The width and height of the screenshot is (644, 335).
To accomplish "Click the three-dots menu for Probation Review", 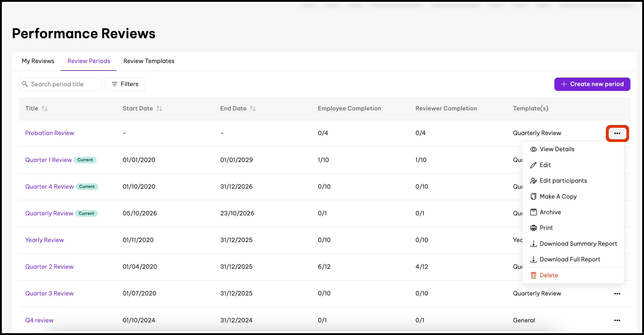I will (x=617, y=133).
